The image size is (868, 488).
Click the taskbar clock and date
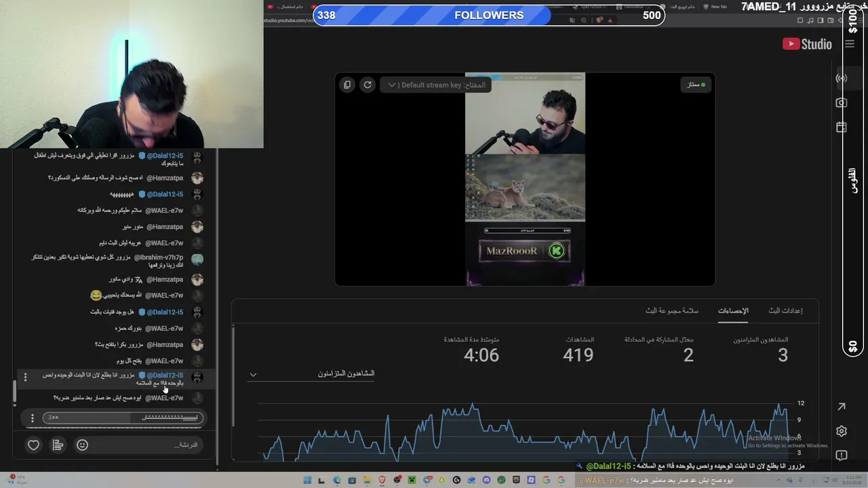(852, 480)
